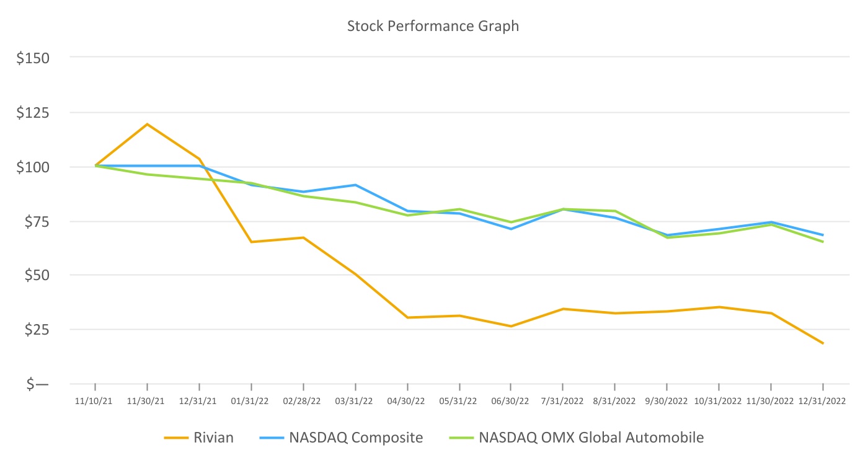The image size is (868, 471).
Task: Select the 11/10/21 x-axis date label
Action: [95, 401]
